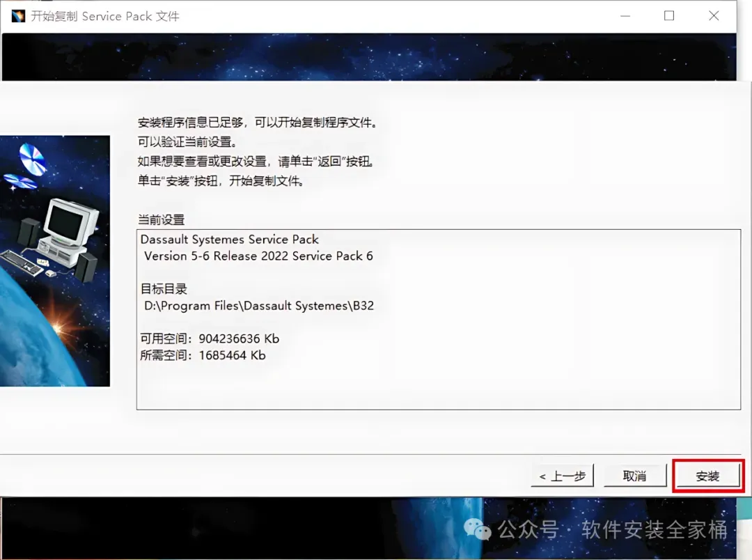This screenshot has width=752, height=560.
Task: Click the 安装程序信息已足够 instruction line
Action: 258,123
